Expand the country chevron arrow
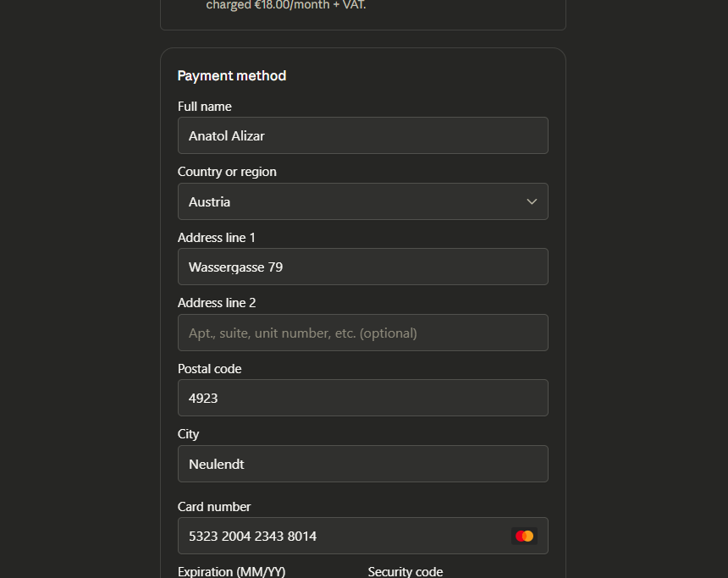This screenshot has height=578, width=728. coord(532,201)
